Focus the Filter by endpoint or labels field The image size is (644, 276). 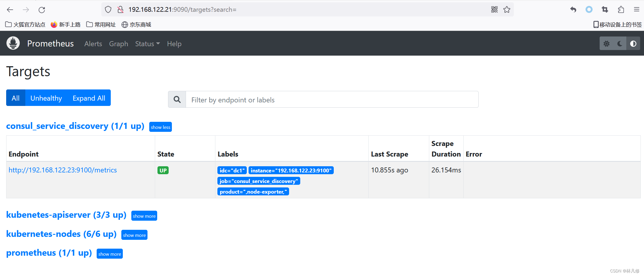coord(332,99)
